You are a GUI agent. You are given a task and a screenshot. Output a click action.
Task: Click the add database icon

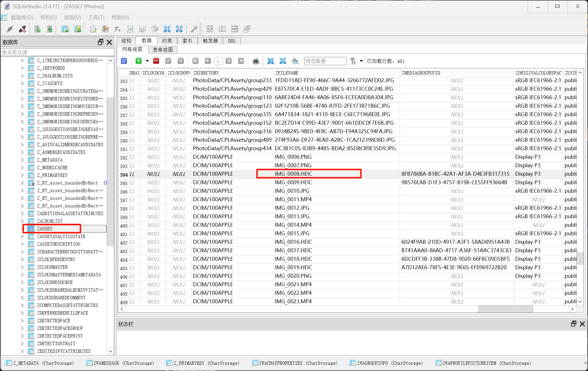click(x=37, y=29)
